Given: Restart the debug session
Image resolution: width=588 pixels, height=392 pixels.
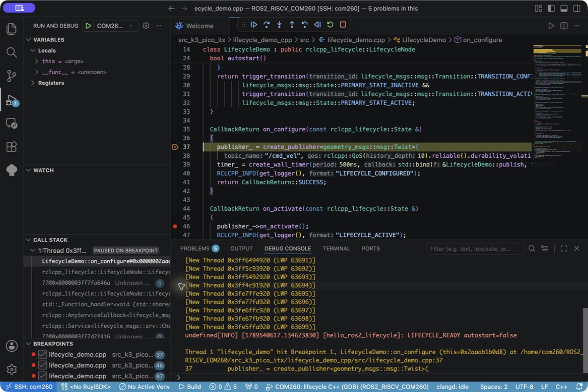Looking at the screenshot, I should pyautogui.click(x=330, y=25).
